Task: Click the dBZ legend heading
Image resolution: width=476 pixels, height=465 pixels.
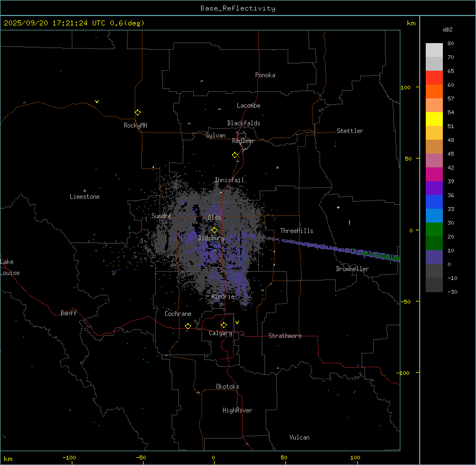Action: (x=448, y=29)
